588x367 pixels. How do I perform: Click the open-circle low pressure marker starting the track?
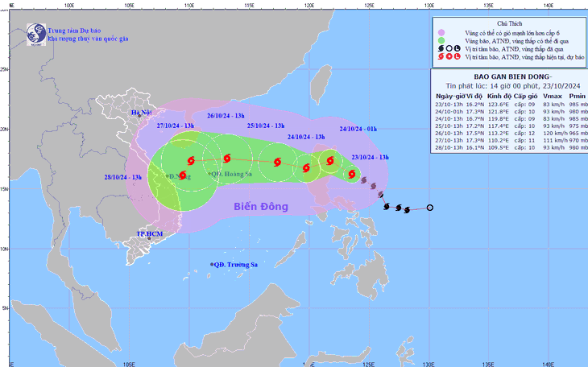(430, 208)
